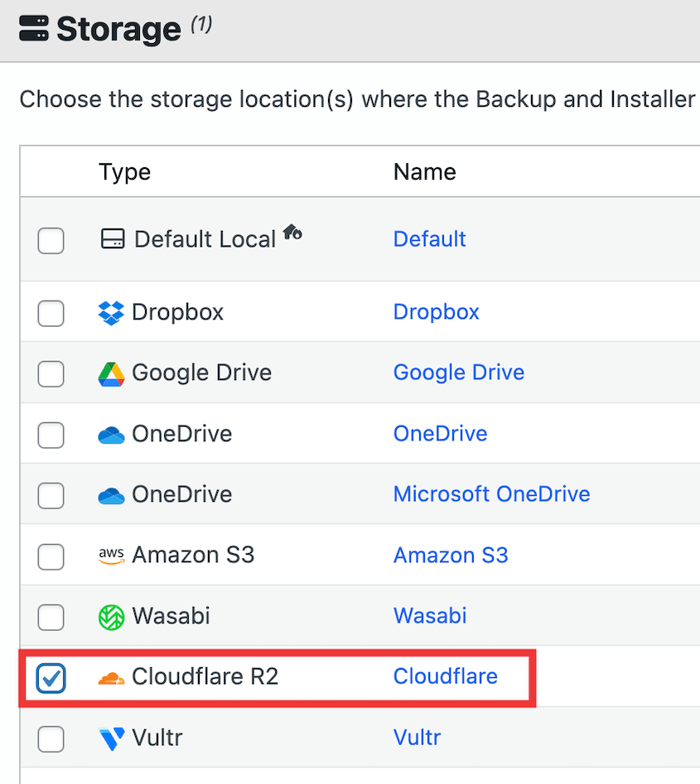Open the Dropbox name link
This screenshot has width=700, height=784.
coord(437,312)
